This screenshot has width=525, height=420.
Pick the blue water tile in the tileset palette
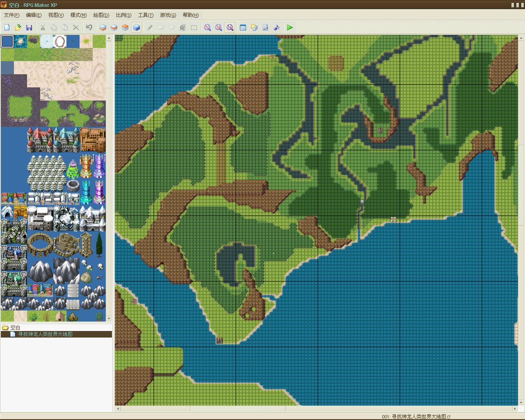pos(7,41)
